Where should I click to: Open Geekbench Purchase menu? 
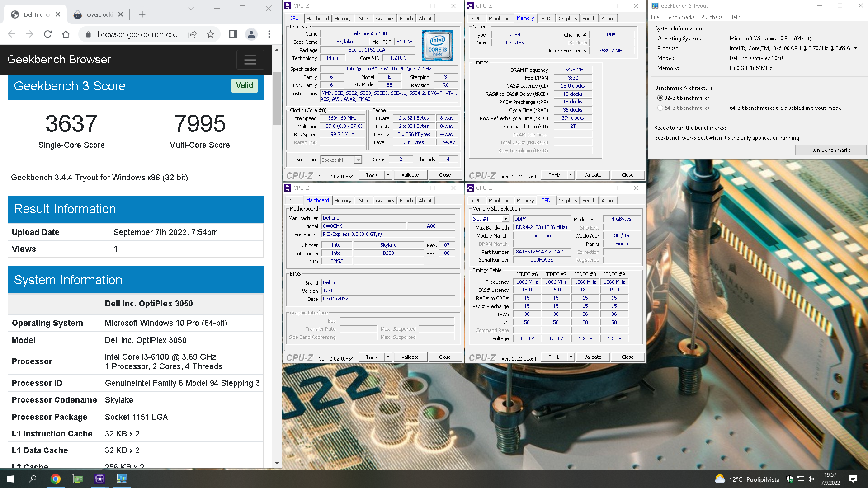[712, 17]
